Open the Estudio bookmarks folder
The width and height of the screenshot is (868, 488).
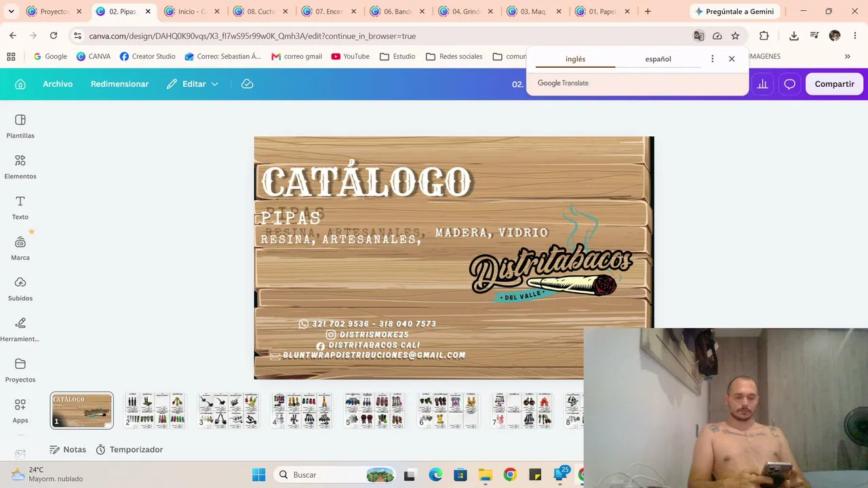pyautogui.click(x=397, y=56)
